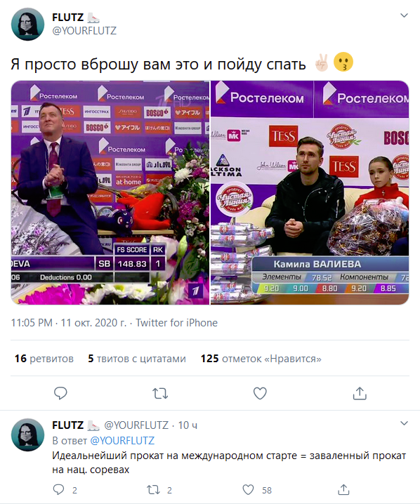Image resolution: width=420 pixels, height=504 pixels.
Task: Share the main tweet
Action: 360,393
